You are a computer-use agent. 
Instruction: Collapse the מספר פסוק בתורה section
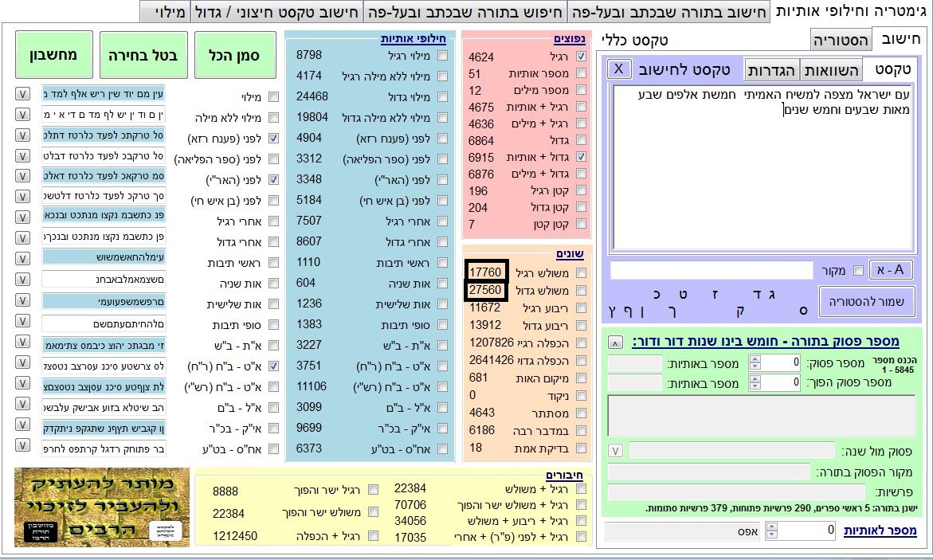click(x=616, y=342)
